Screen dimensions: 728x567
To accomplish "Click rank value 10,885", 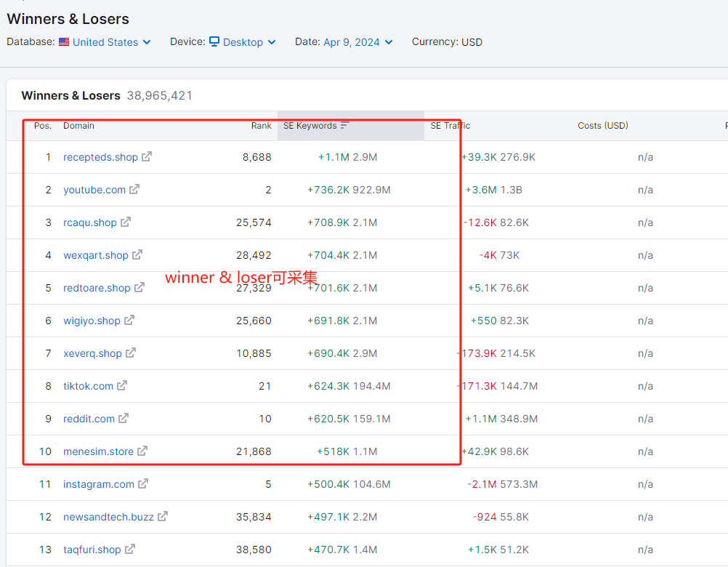I will (254, 354).
